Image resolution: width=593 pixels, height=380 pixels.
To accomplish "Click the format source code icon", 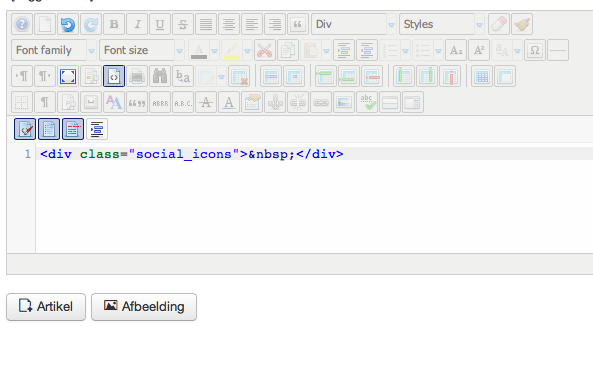I will click(x=97, y=129).
